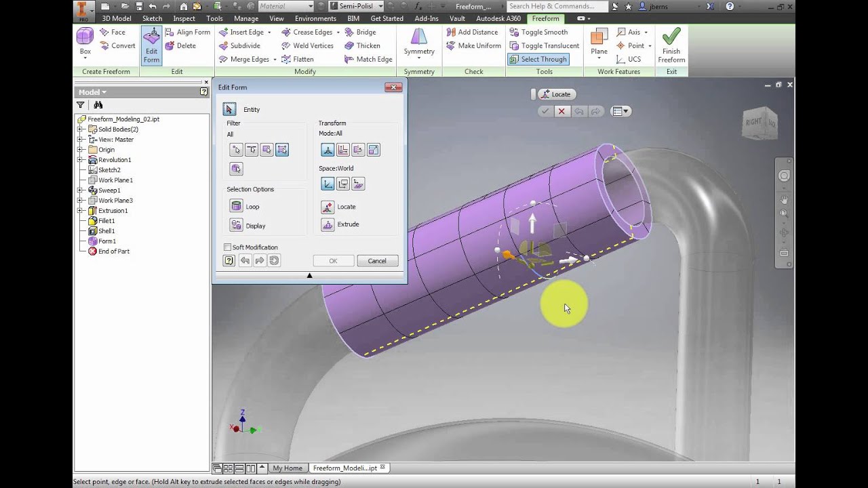Expand the Origin folder node

[80, 150]
